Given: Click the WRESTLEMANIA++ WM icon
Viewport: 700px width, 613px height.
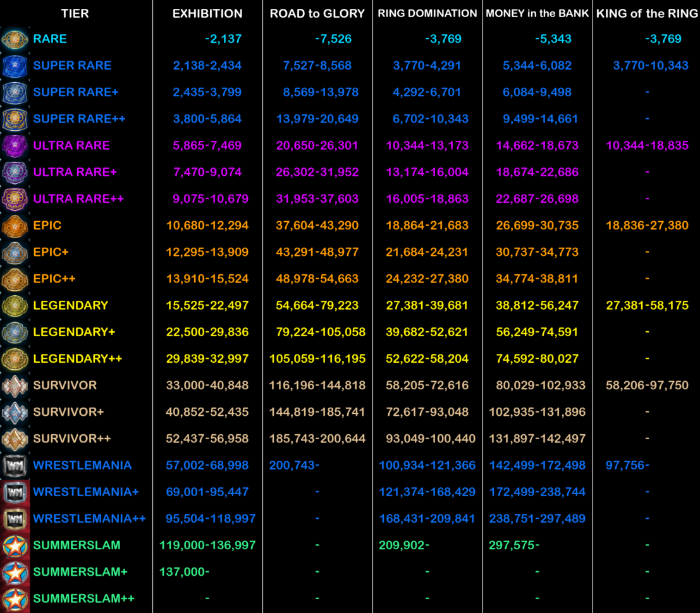Looking at the screenshot, I should (x=15, y=519).
